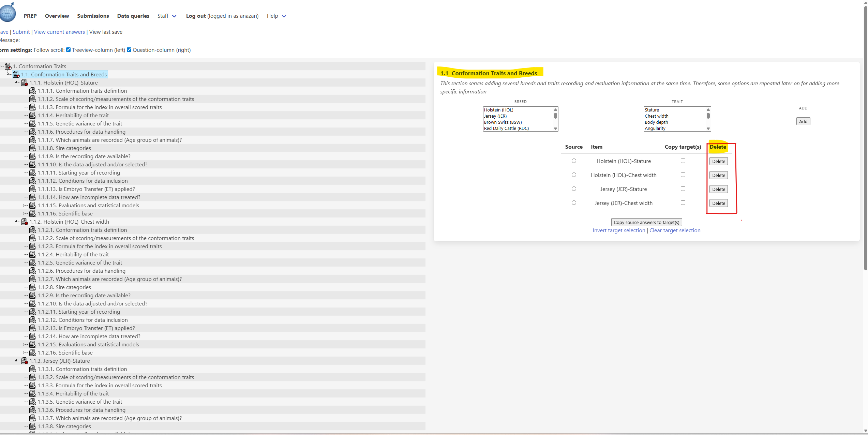Click the icon beside 1.1.2.8 Sire categories
The height and width of the screenshot is (435, 868).
pyautogui.click(x=33, y=287)
